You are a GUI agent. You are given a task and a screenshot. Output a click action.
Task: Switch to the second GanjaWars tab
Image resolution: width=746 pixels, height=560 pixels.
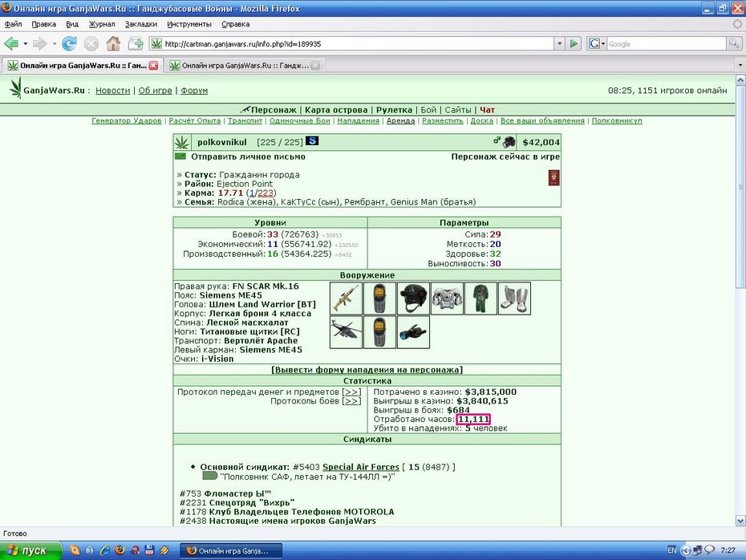coord(244,65)
